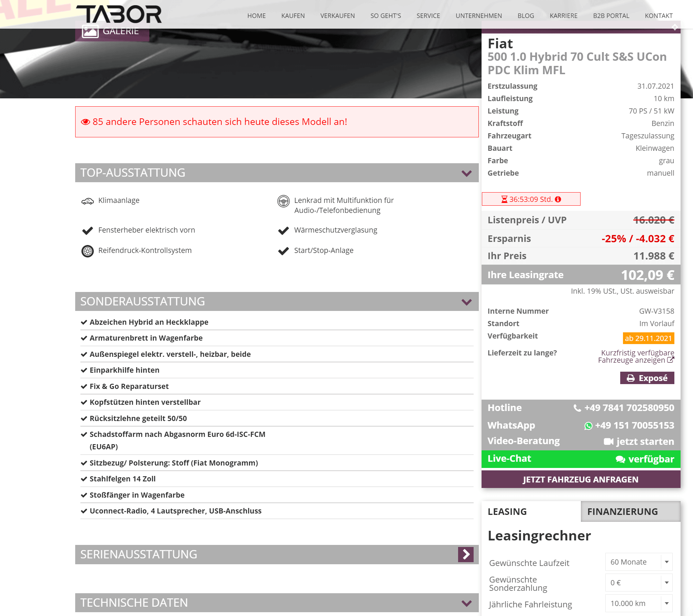Image resolution: width=693 pixels, height=616 pixels.
Task: Open the B2B PORTAL menu item
Action: [x=611, y=16]
